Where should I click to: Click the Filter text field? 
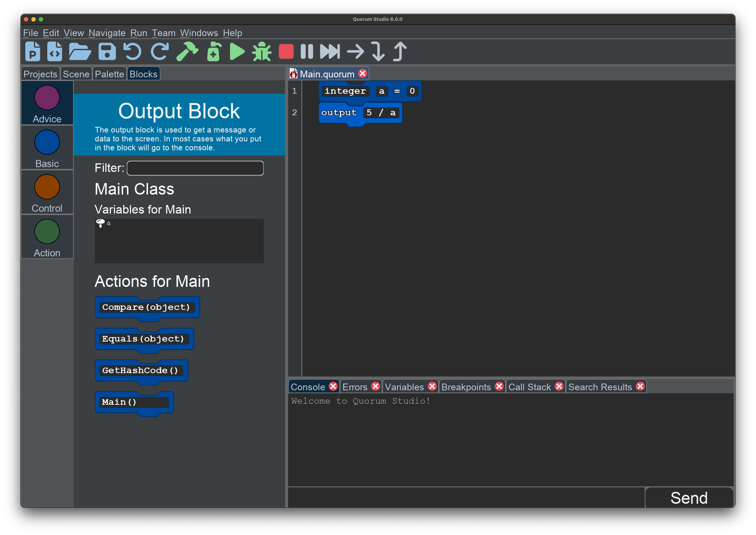(x=195, y=168)
